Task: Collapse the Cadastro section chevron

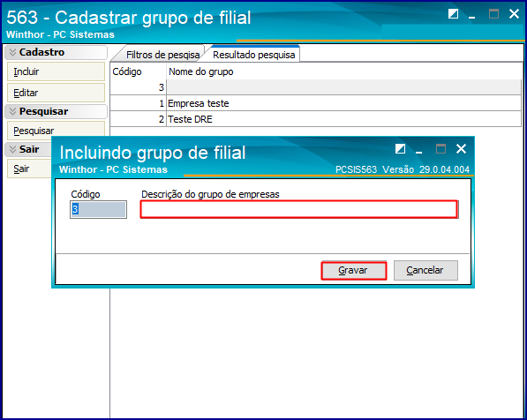Action: tap(12, 52)
